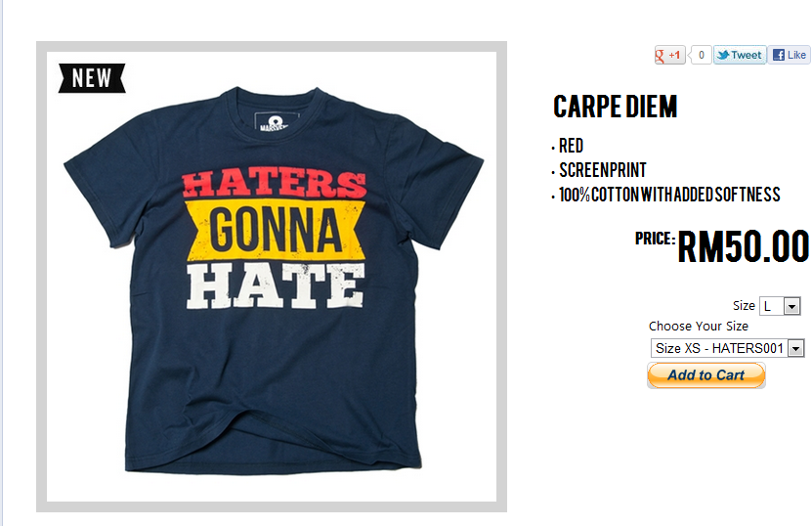
Task: Like the product via Facebook Like text
Action: (x=796, y=55)
